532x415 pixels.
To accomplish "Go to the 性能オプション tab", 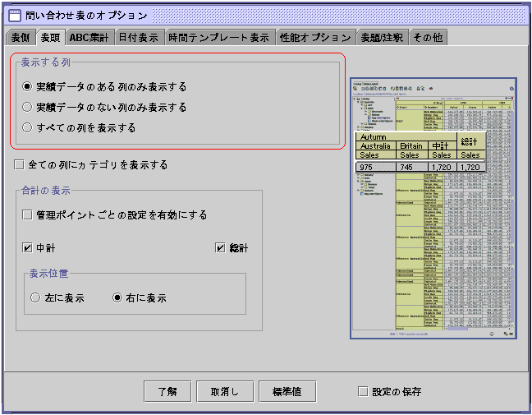I will (315, 37).
